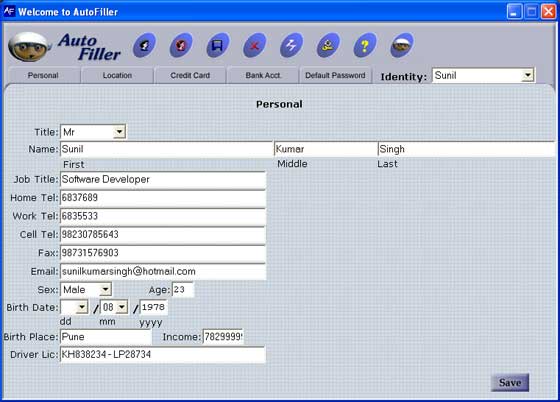Click the Email input field
This screenshot has height=402, width=560.
pos(163,271)
